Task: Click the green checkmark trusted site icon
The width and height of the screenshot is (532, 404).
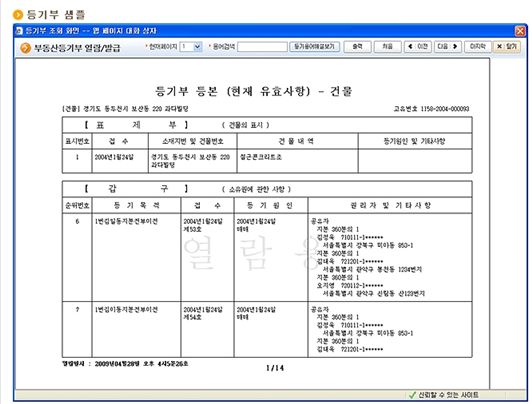Action: click(x=413, y=395)
